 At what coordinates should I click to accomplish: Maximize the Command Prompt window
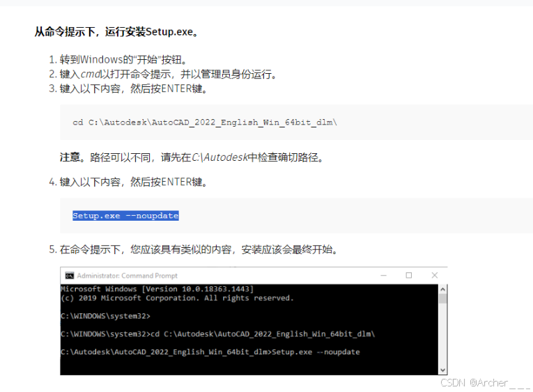click(x=409, y=276)
